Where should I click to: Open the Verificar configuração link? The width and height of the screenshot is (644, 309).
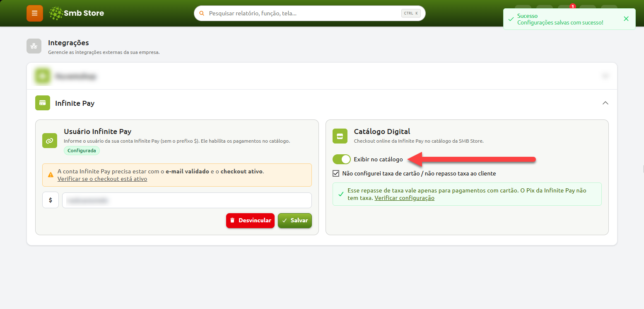pyautogui.click(x=405, y=198)
